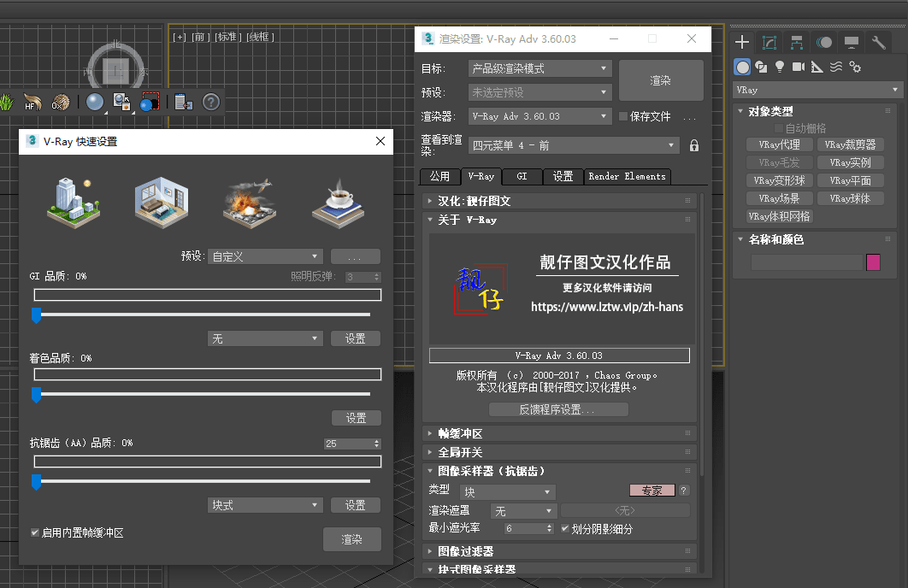
Task: Toggle the 专家 mode button
Action: 652,491
